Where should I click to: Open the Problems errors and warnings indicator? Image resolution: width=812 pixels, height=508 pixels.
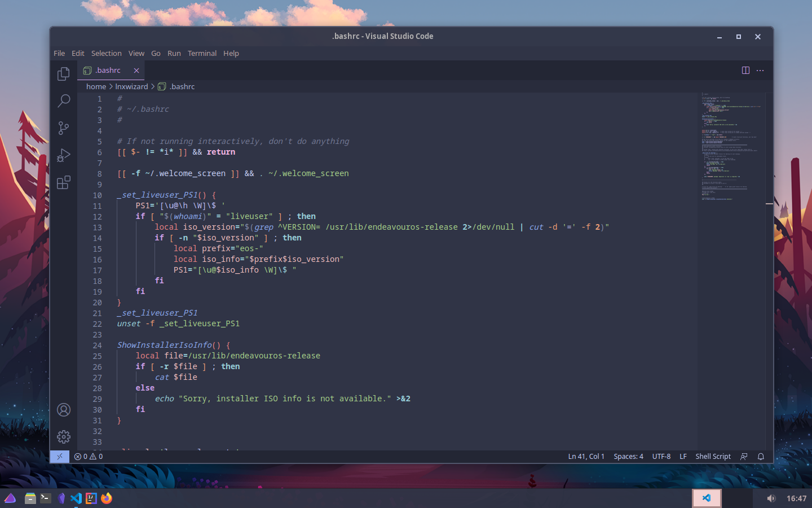89,457
